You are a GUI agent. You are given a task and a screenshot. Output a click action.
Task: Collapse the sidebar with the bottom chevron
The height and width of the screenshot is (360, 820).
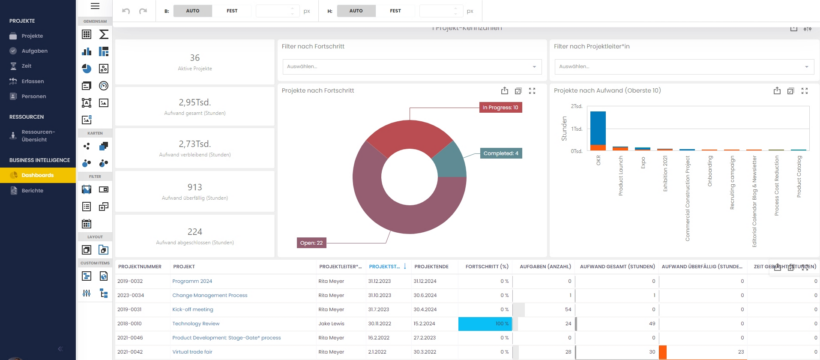(60, 348)
